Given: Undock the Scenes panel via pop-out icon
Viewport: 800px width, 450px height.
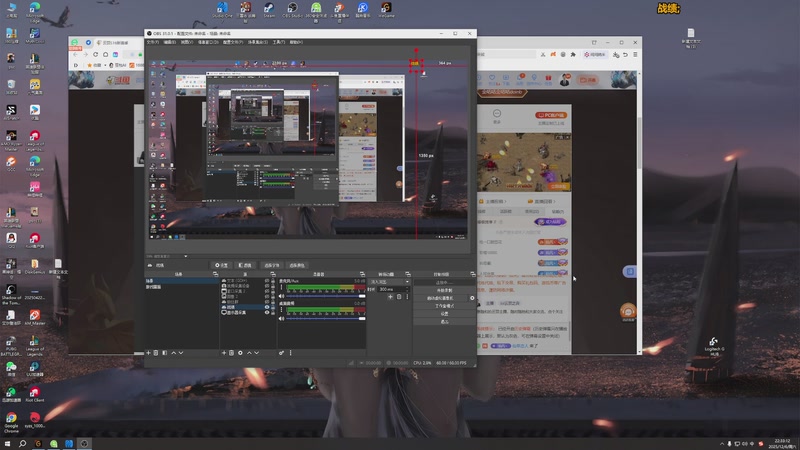Looking at the screenshot, I should [215, 274].
